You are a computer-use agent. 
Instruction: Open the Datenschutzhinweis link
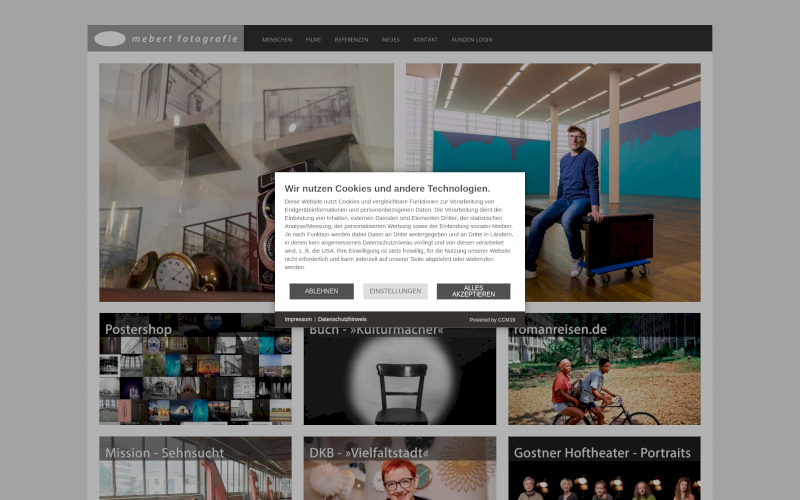tap(342, 319)
